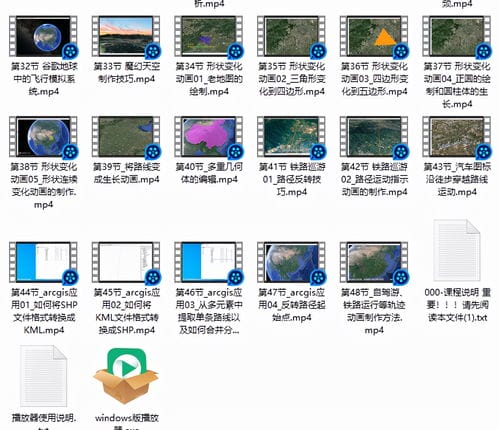
Task: Click file name 第39节_将路线变成生长动画.mp4
Action: click(126, 173)
